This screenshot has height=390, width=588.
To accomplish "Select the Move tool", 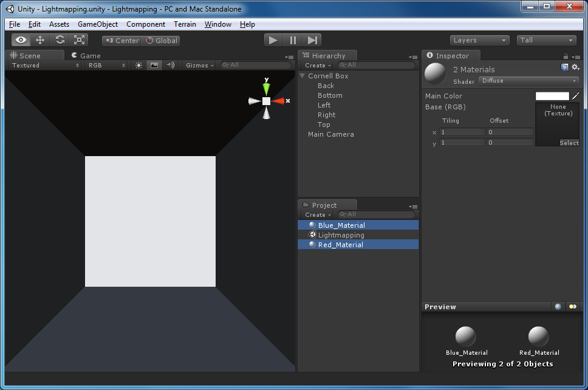I will (40, 40).
